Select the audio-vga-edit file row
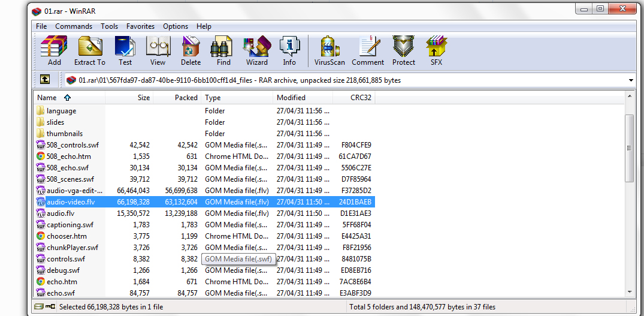 205,191
